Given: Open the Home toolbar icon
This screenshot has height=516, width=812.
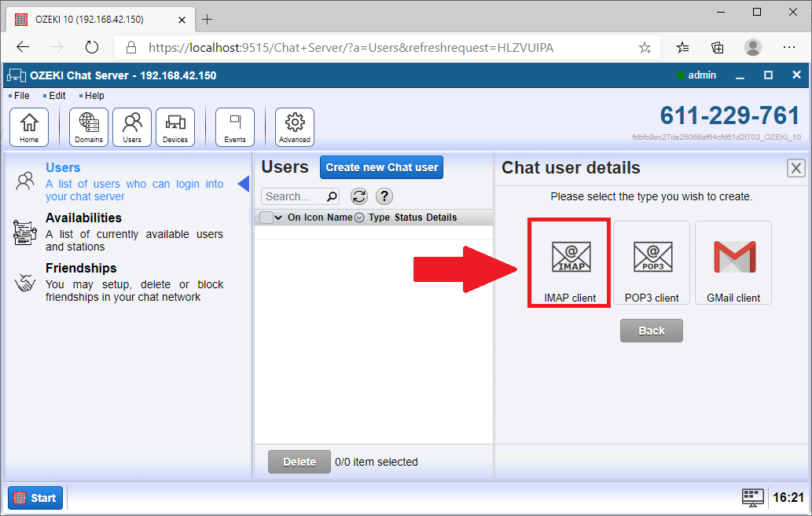Looking at the screenshot, I should pyautogui.click(x=29, y=126).
